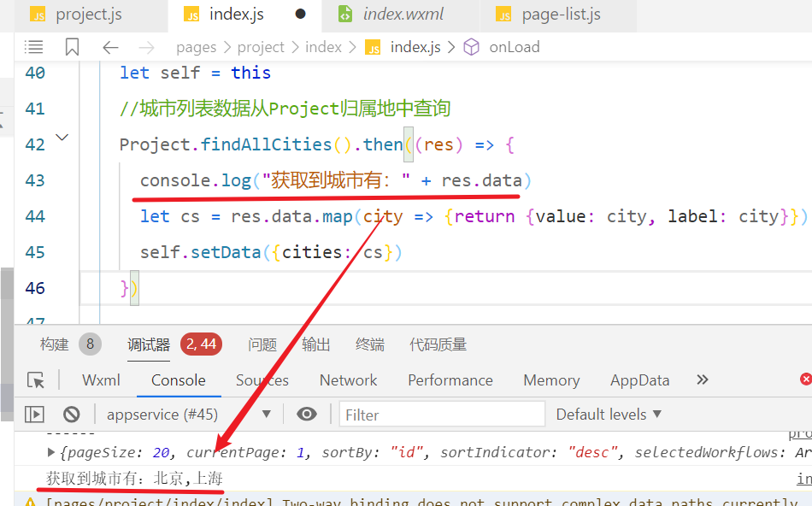Image resolution: width=812 pixels, height=506 pixels.
Task: Clear the console with the ban icon
Action: [72, 415]
